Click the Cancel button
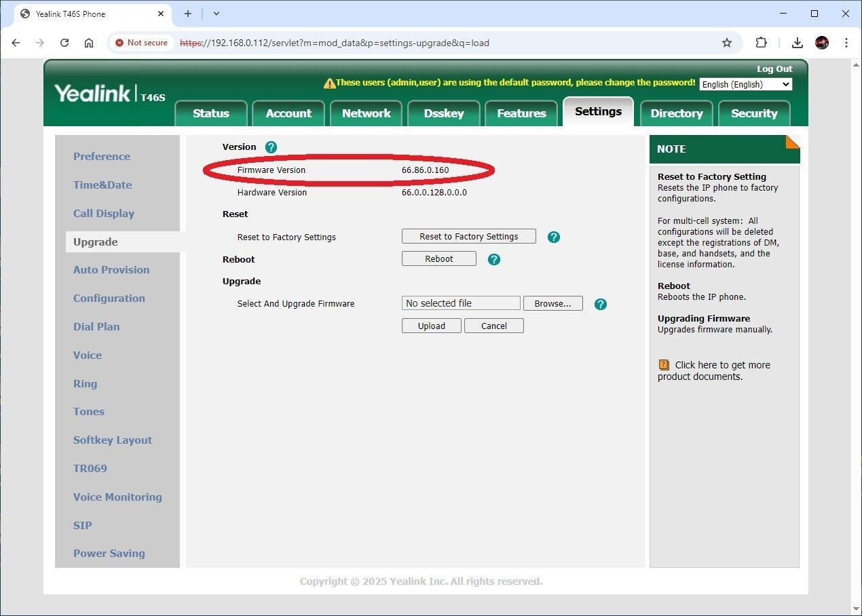The height and width of the screenshot is (616, 862). click(x=494, y=326)
